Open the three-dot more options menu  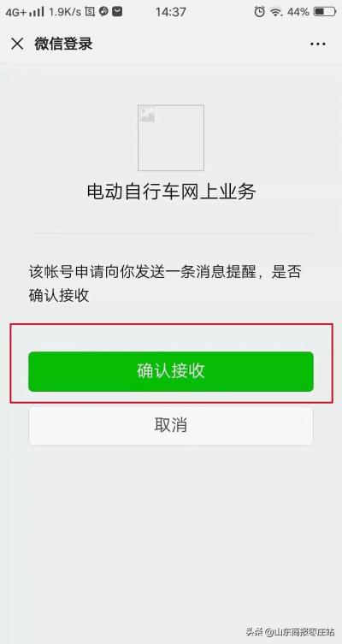pos(318,44)
